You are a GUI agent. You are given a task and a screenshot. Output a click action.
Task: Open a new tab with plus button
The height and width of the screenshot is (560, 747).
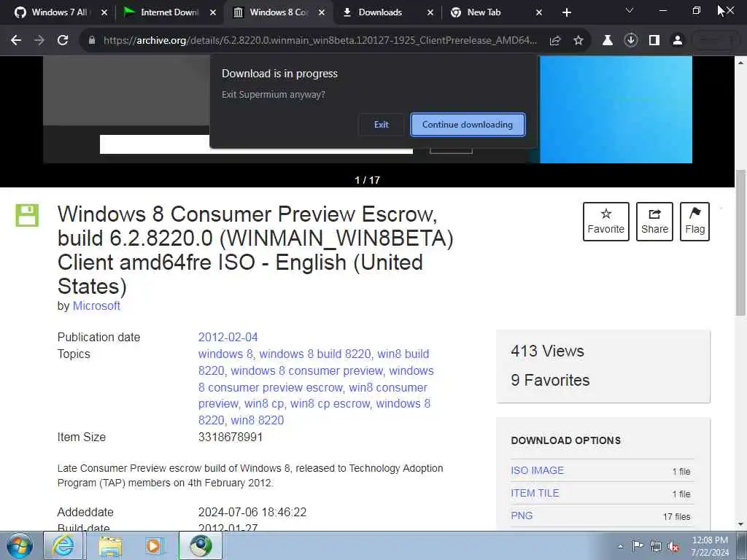click(566, 12)
